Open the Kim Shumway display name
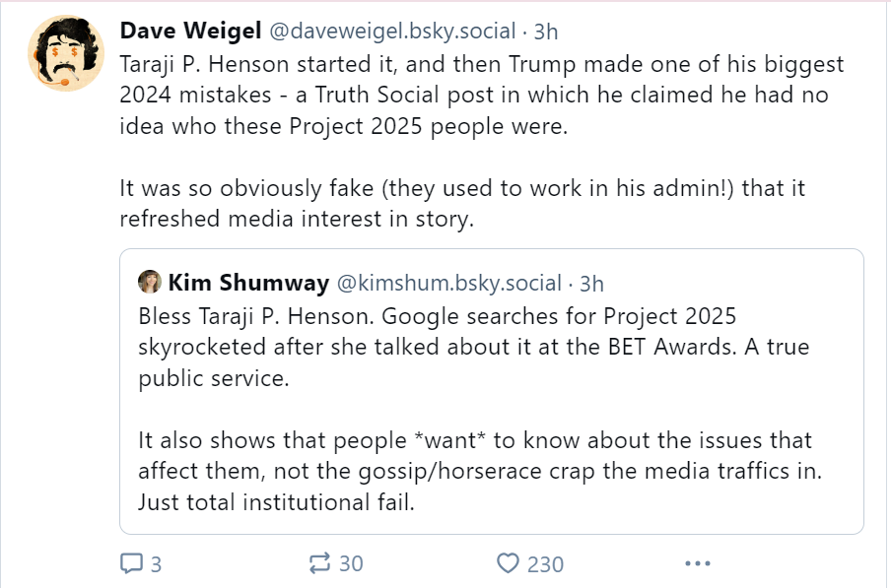891x588 pixels. [248, 283]
